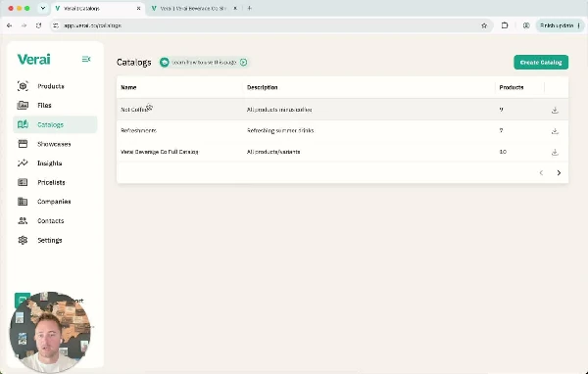Go back in the browser

pos(10,25)
